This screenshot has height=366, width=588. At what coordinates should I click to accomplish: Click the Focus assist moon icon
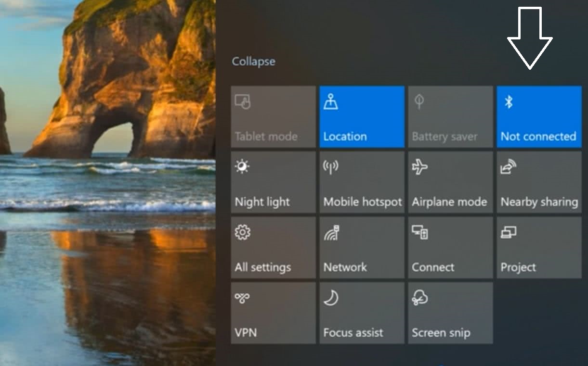pos(330,298)
